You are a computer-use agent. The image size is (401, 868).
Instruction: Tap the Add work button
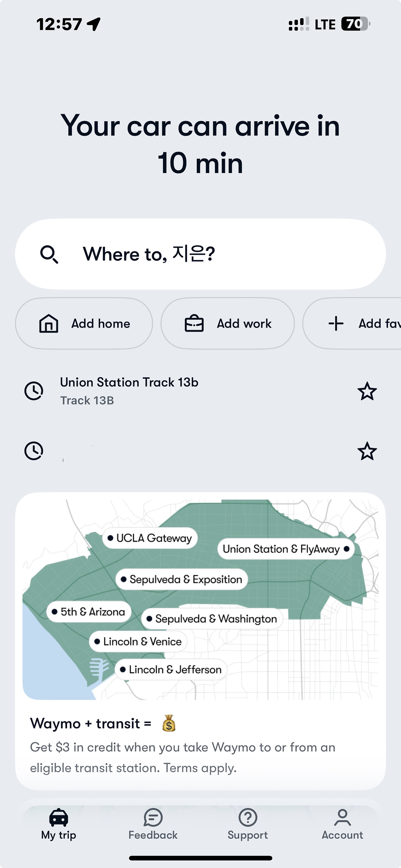[x=228, y=324]
